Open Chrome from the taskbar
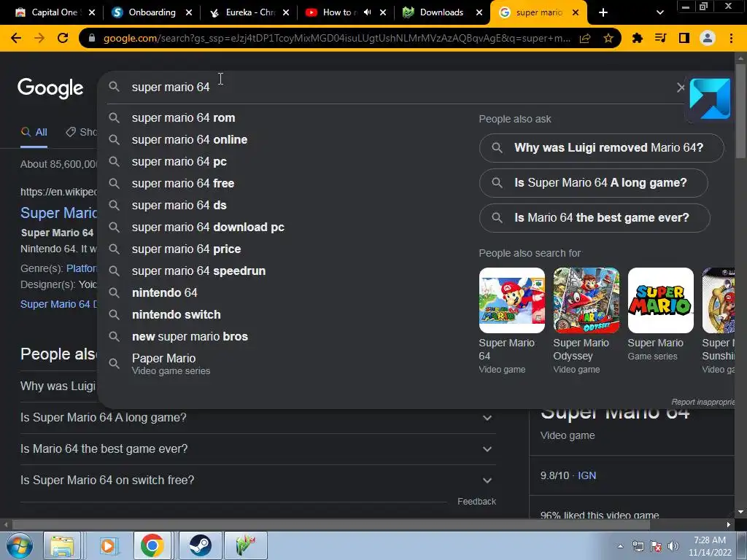747x560 pixels. (x=152, y=545)
